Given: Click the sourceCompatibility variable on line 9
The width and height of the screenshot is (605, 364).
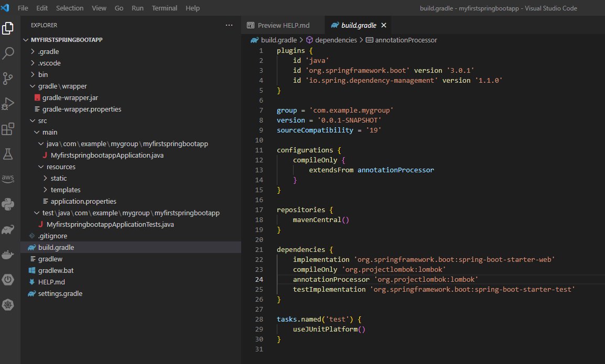Looking at the screenshot, I should pos(315,130).
